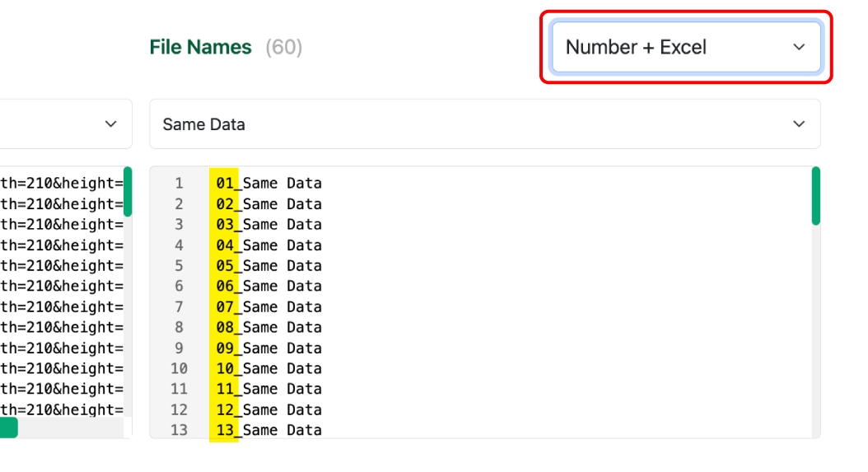Screen dimensions: 868x472
Task: Select the "09_Same Data" file name row
Action: pos(268,348)
